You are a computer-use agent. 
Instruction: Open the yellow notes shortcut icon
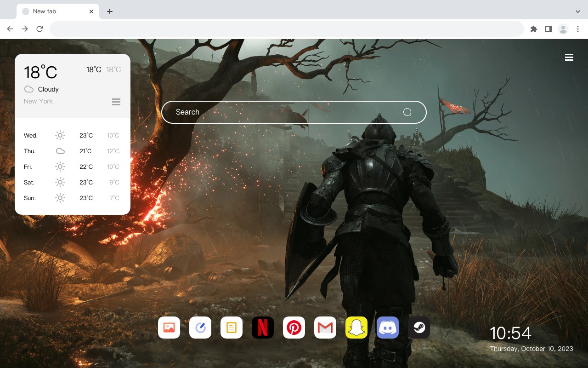[232, 328]
